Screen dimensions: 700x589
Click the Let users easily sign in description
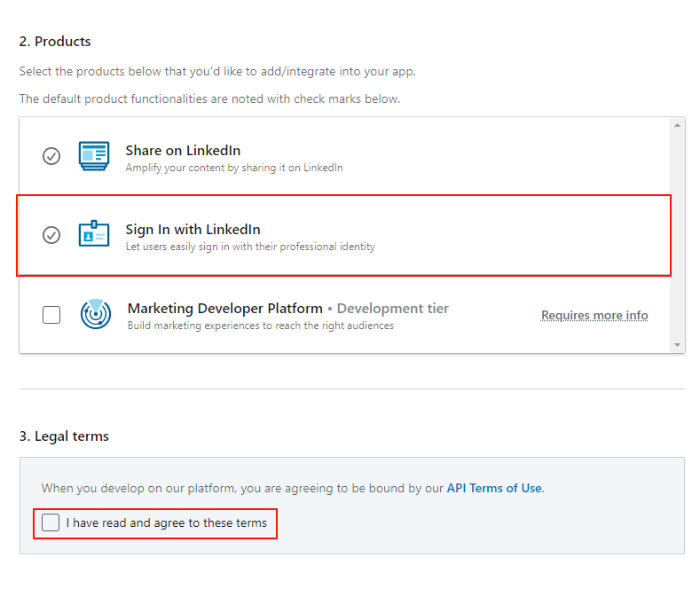pos(250,247)
